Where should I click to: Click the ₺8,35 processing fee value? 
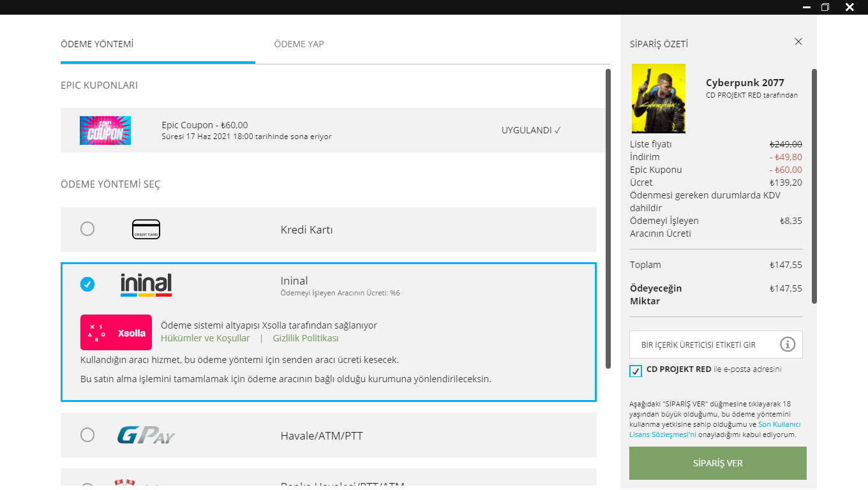point(791,221)
